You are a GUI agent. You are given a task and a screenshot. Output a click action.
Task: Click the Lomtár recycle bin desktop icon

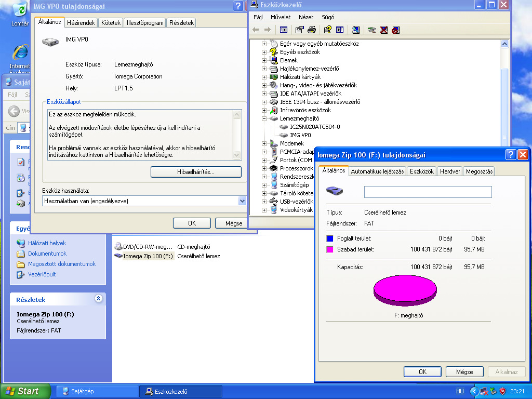(x=20, y=14)
